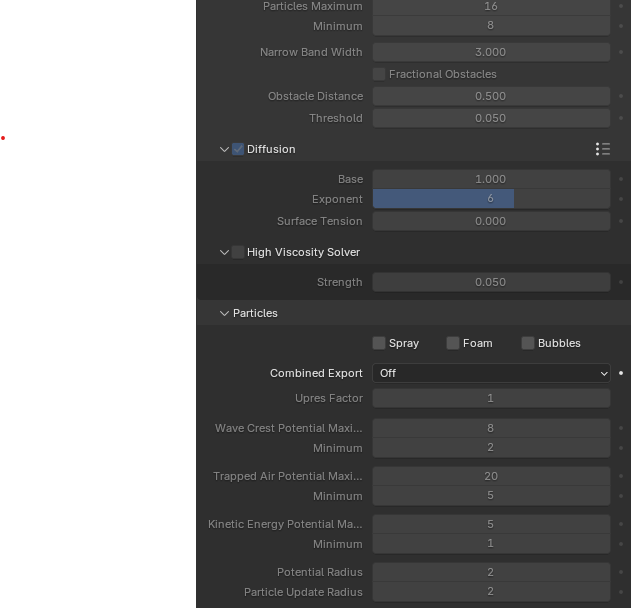Click the Surface Tension value field
Viewport: 631px width, 608px height.
click(x=491, y=221)
